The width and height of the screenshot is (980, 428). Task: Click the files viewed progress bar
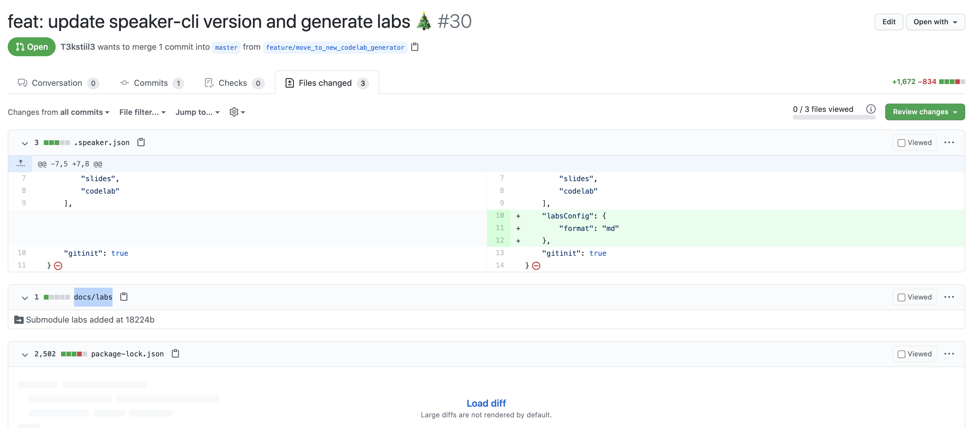[834, 118]
